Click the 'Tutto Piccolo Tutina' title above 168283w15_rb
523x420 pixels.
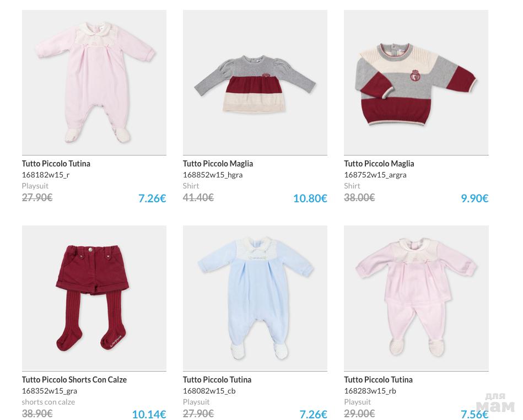pos(378,380)
